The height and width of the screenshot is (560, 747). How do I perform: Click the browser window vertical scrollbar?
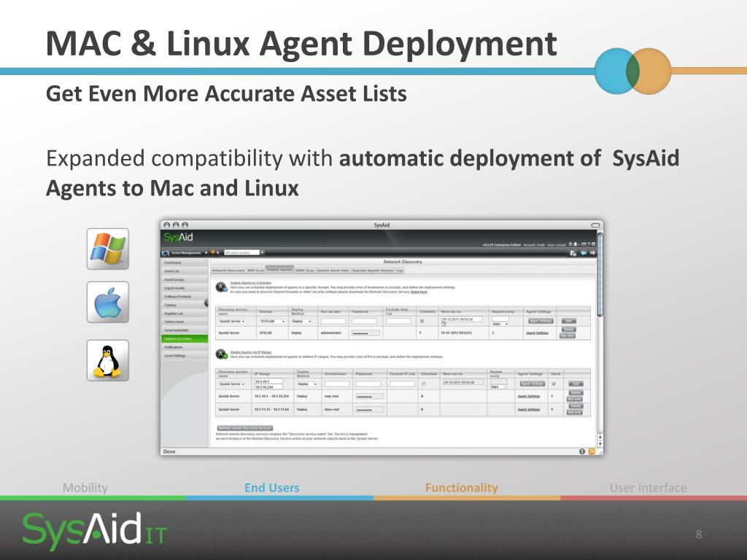600,274
